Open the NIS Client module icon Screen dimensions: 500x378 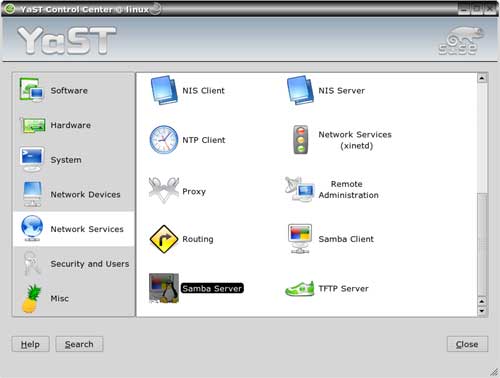click(x=164, y=90)
